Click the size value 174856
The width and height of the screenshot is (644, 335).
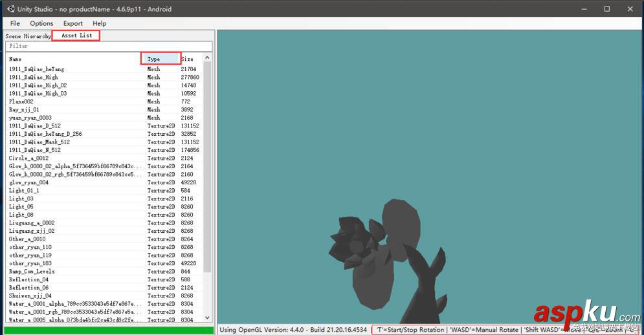point(190,150)
